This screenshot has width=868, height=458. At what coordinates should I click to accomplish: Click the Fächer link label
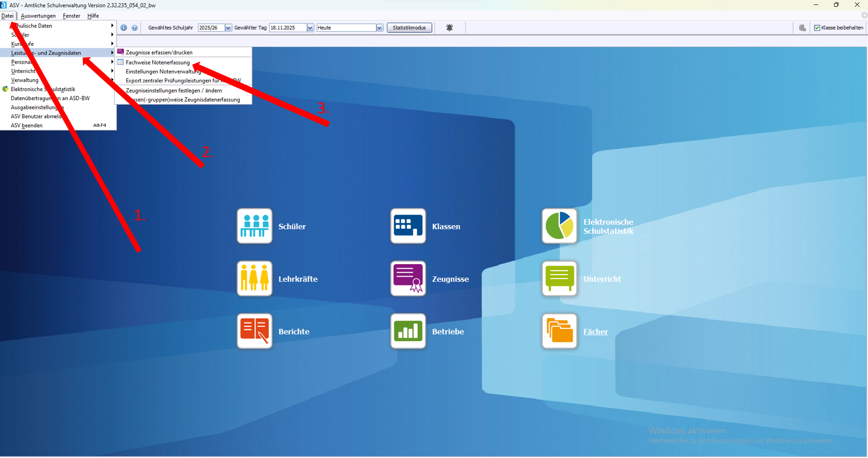click(595, 331)
